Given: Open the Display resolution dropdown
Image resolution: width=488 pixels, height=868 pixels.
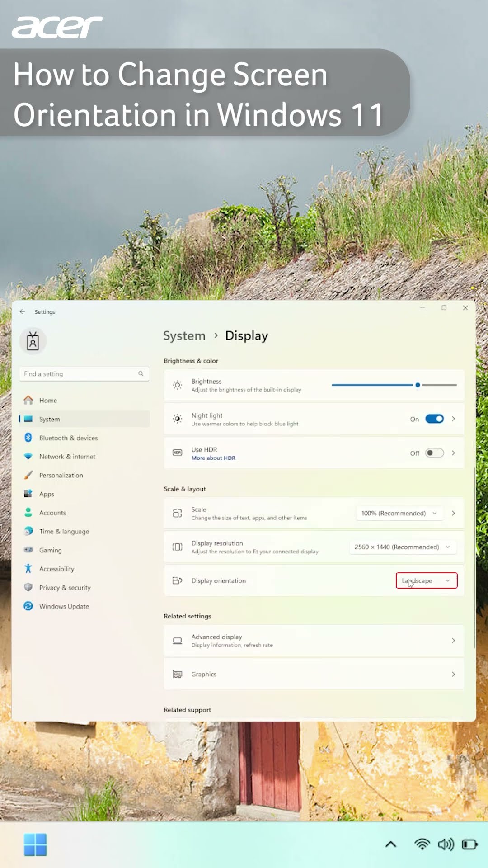Looking at the screenshot, I should point(403,547).
